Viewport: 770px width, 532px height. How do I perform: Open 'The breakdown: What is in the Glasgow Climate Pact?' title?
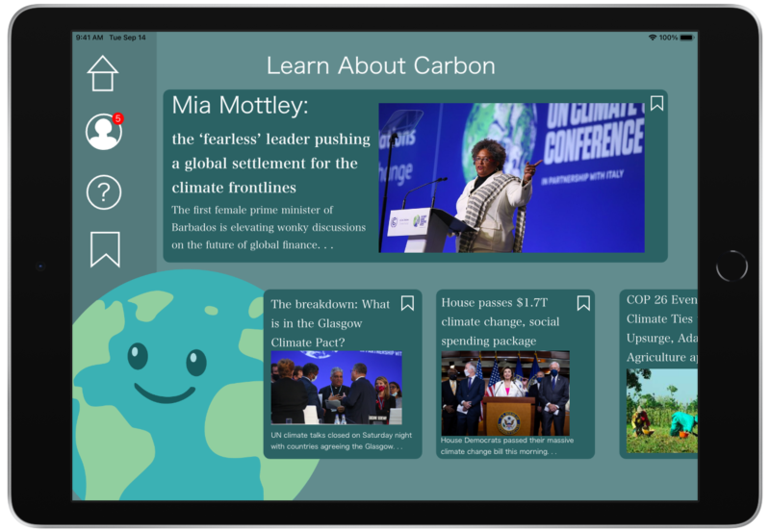tap(330, 323)
